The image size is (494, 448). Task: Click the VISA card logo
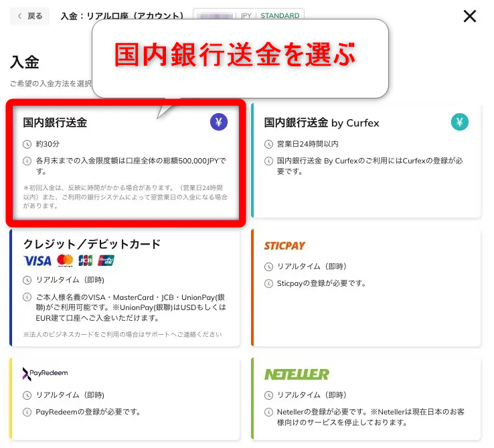(37, 260)
